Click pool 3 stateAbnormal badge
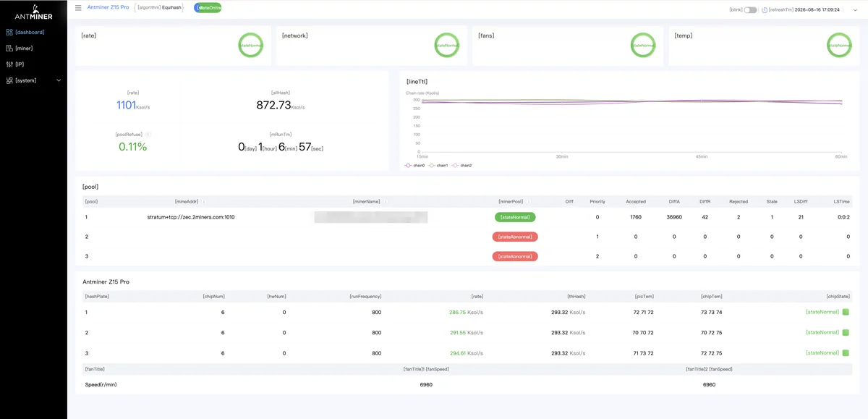The width and height of the screenshot is (868, 419). 515,256
